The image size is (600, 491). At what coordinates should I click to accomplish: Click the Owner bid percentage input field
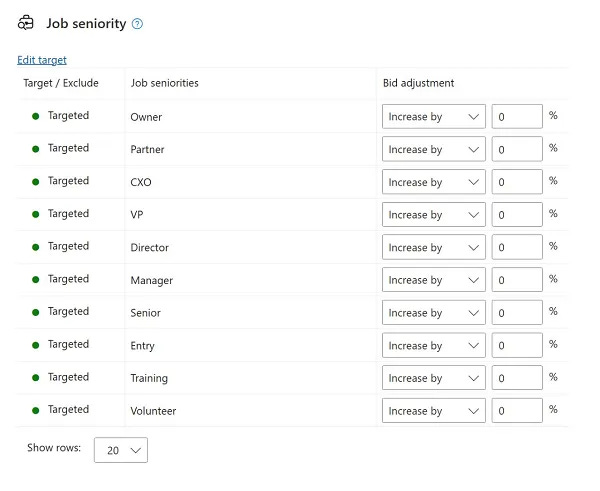point(517,116)
